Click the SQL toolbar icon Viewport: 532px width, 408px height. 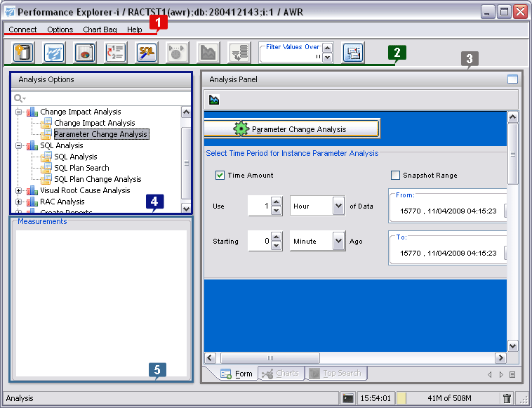point(146,53)
